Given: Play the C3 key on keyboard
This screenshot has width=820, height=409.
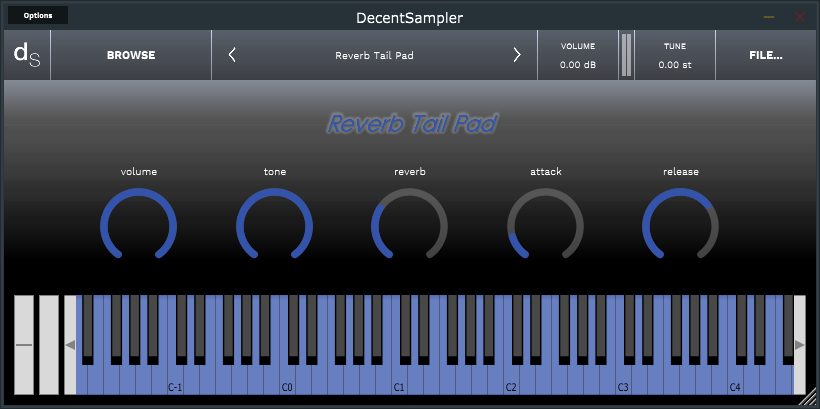Looking at the screenshot, I should (623, 382).
